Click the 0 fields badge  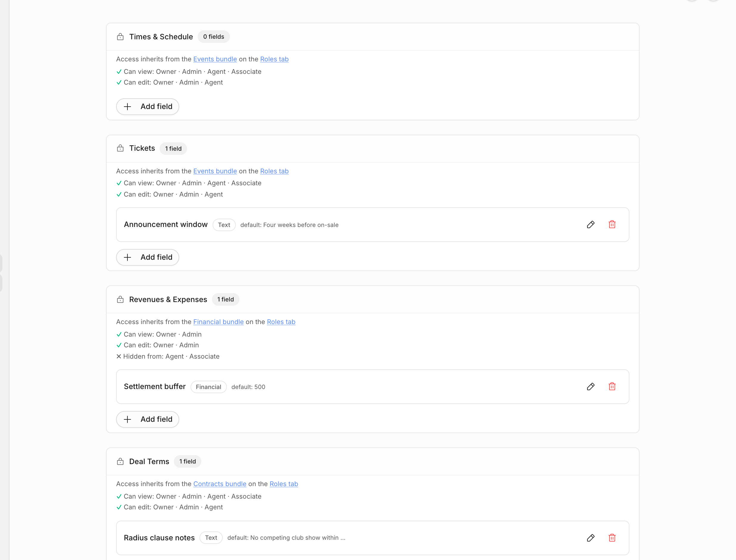(x=213, y=37)
